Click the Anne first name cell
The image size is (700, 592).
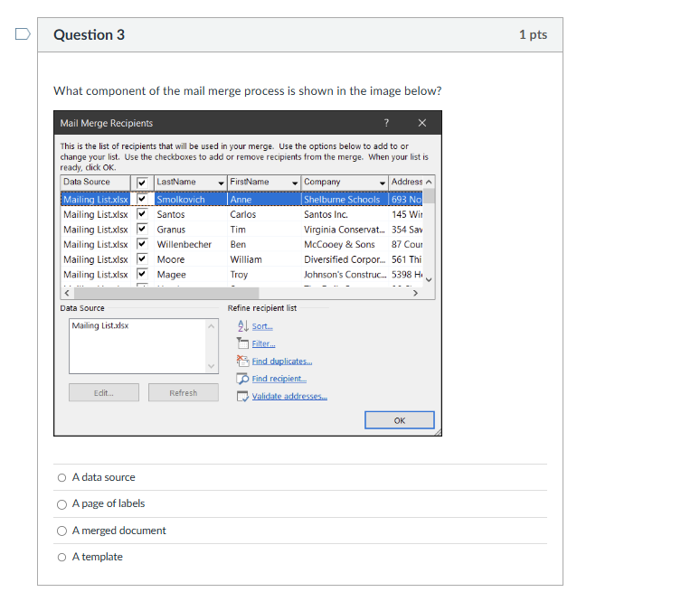click(264, 200)
